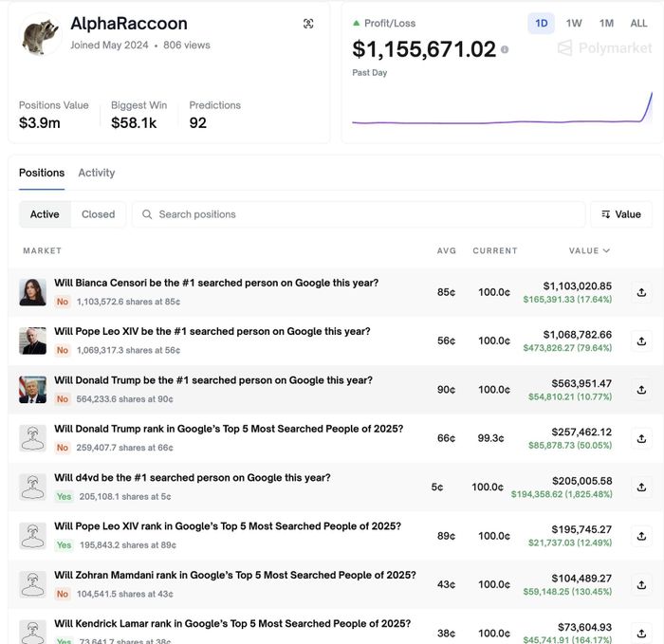Click the 99.3¢ current price
The height and width of the screenshot is (644, 664).
pos(490,438)
